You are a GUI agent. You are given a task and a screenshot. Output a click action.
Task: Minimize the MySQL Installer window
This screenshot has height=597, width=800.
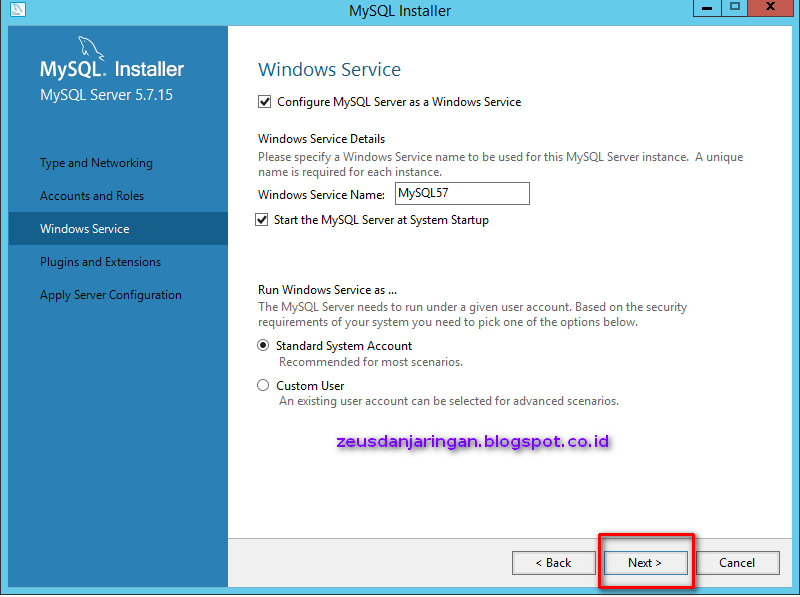click(707, 8)
